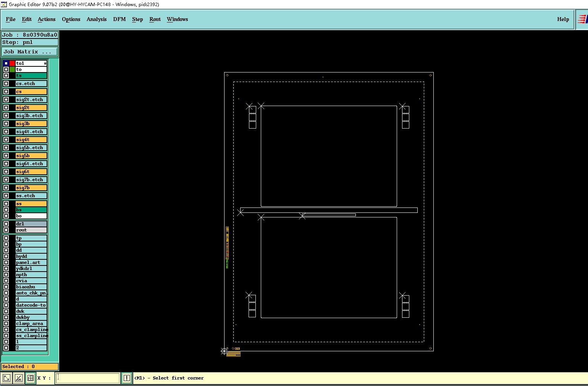This screenshot has height=386, width=588.
Task: Open the Help menu
Action: (563, 19)
